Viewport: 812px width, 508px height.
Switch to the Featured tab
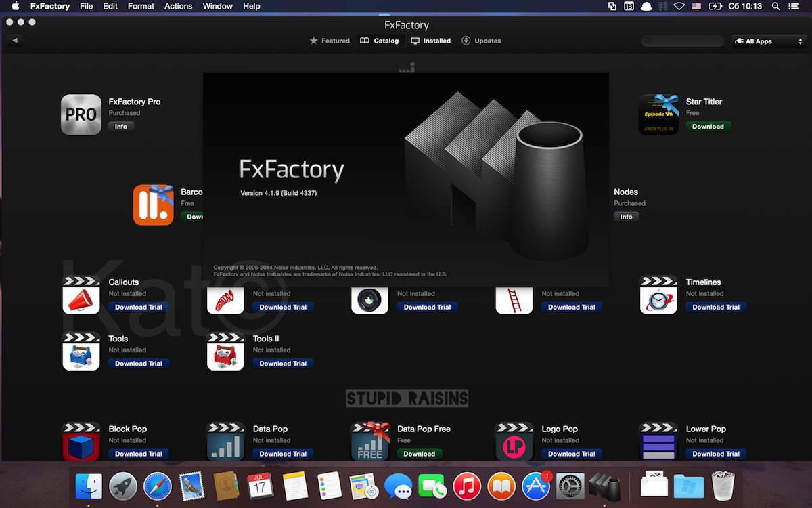[x=330, y=41]
